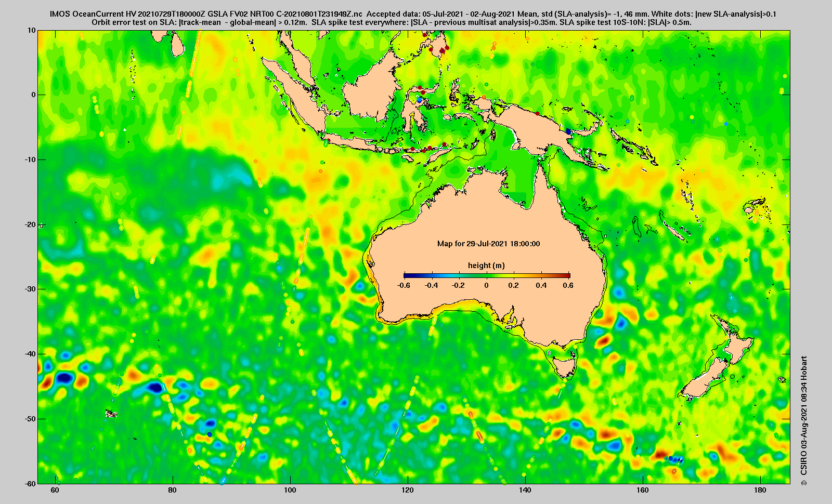Click latitude axis label 0

click(34, 95)
